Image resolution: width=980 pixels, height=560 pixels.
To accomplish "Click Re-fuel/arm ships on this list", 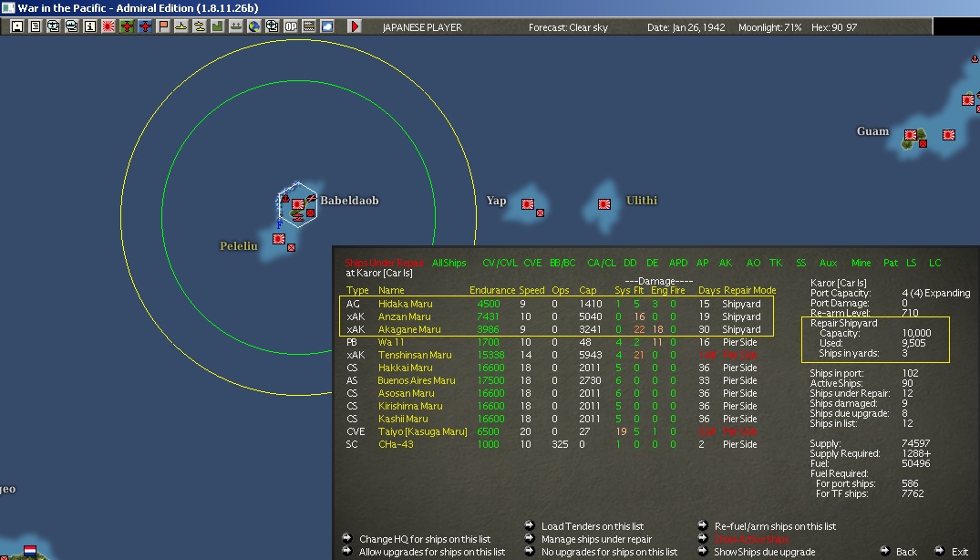I will [x=775, y=526].
